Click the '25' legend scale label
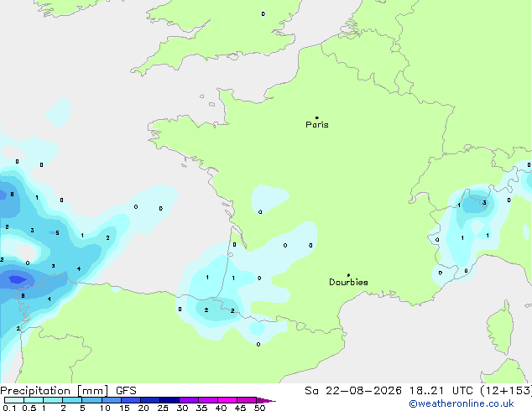 click(163, 408)
